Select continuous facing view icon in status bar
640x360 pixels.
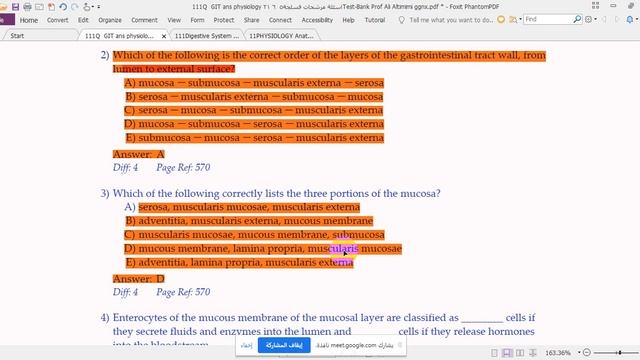pos(533,352)
